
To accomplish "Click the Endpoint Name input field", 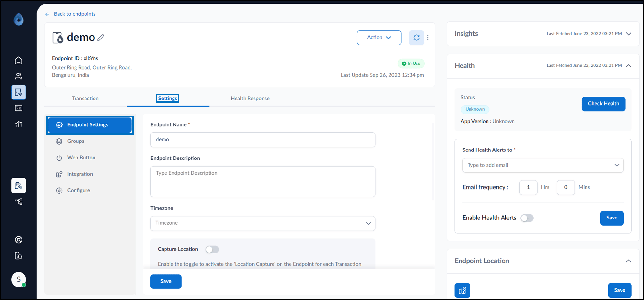I will coord(263,140).
